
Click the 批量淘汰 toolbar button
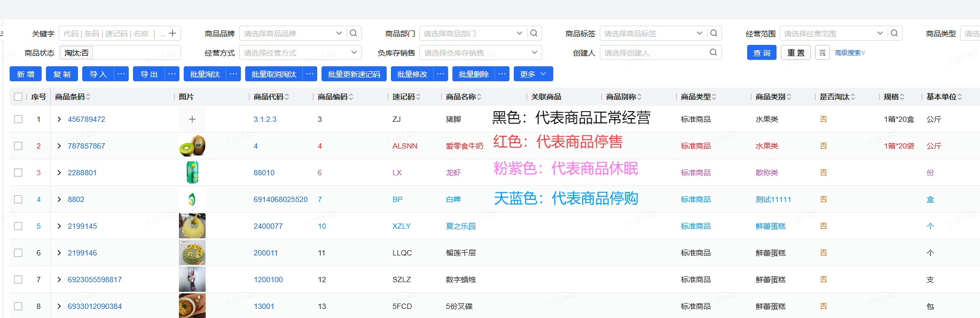(205, 74)
